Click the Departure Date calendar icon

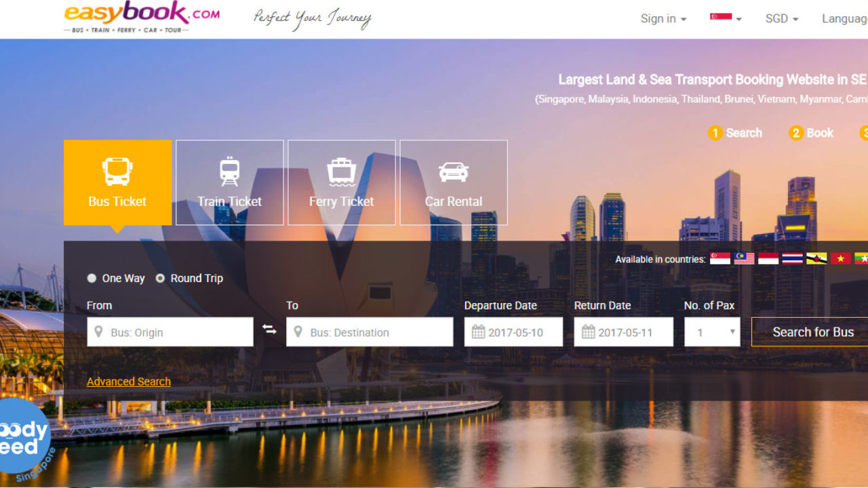478,332
